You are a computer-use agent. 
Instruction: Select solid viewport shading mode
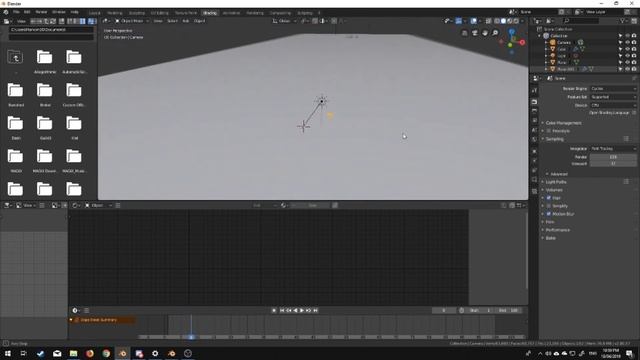(503, 21)
